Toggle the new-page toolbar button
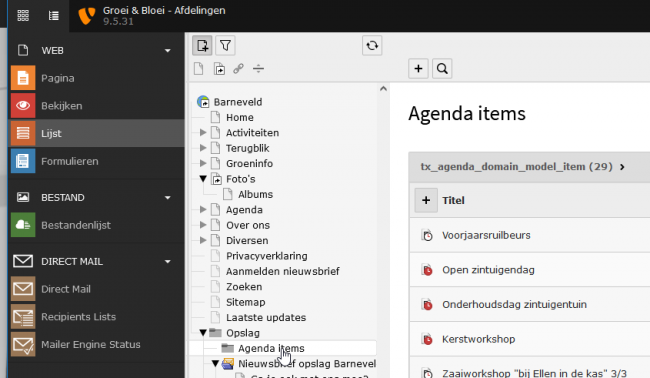Image resolution: width=650 pixels, height=378 pixels. [202, 46]
